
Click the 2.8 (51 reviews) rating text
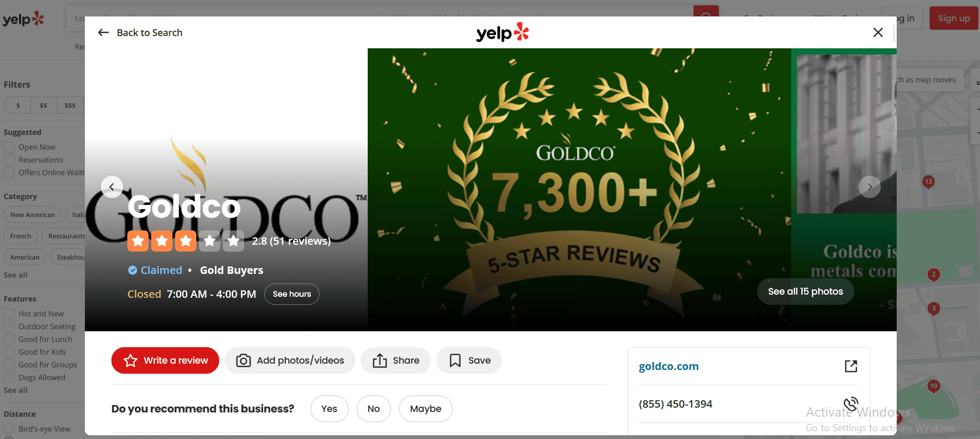tap(291, 241)
